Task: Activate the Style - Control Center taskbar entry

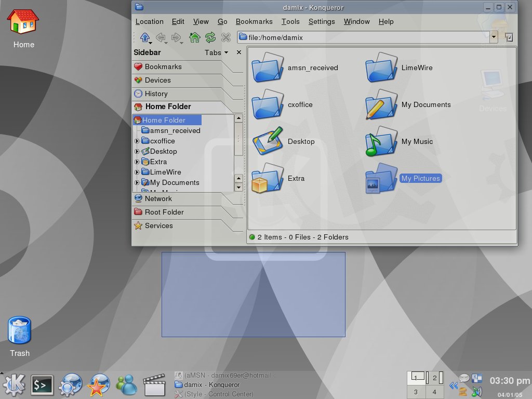Action: pyautogui.click(x=214, y=394)
